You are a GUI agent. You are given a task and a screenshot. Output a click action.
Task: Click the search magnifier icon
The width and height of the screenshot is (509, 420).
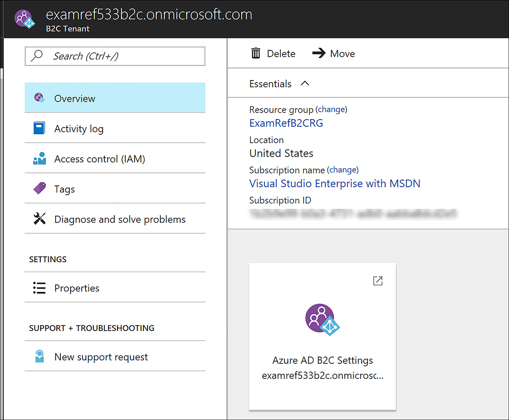(37, 56)
